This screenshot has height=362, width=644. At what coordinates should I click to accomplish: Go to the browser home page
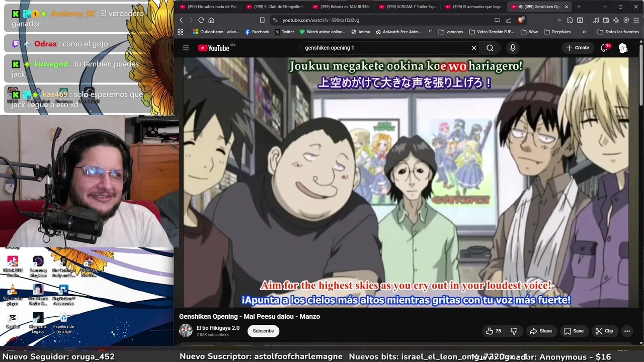tap(211, 20)
